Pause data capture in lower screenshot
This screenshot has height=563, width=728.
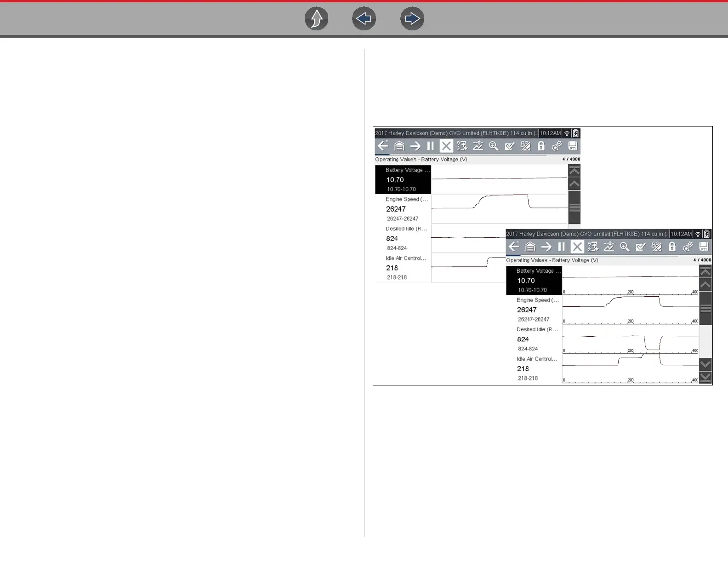tap(562, 247)
